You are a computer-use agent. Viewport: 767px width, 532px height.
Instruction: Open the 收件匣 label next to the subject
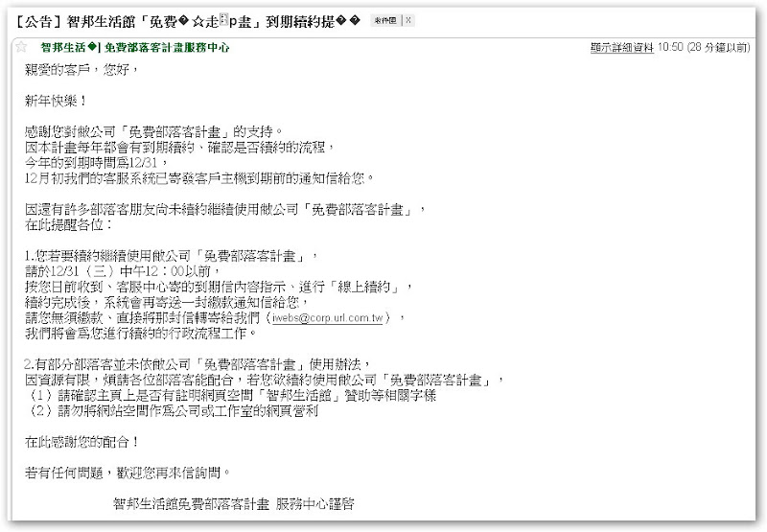(385, 20)
